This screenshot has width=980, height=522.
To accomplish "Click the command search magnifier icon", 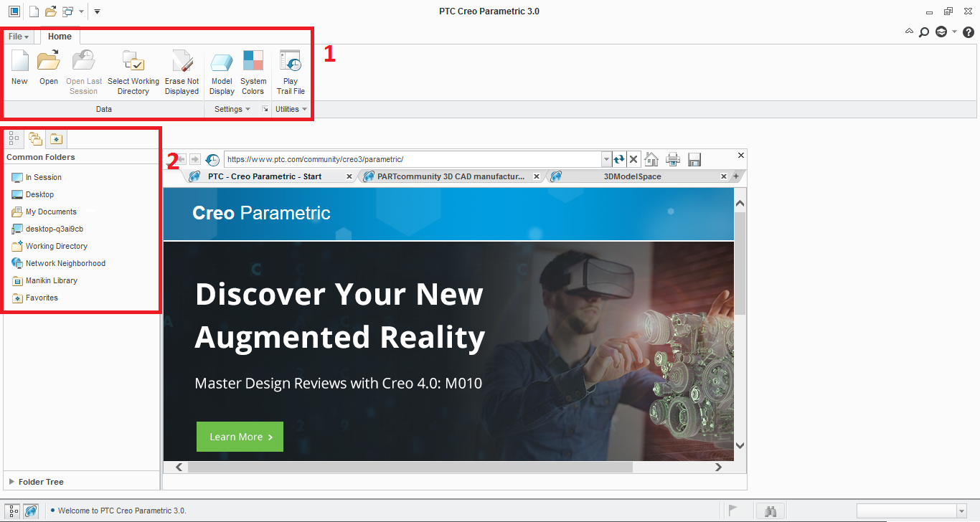I will pos(924,32).
